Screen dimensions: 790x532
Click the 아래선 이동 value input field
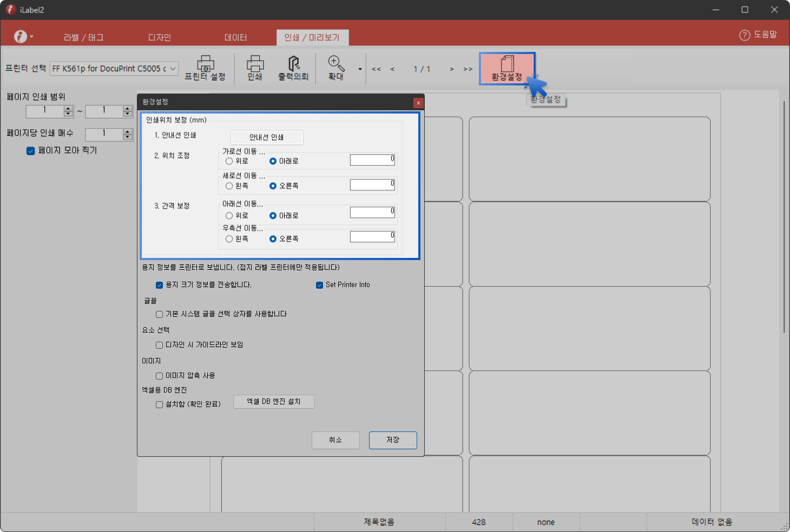(x=372, y=212)
